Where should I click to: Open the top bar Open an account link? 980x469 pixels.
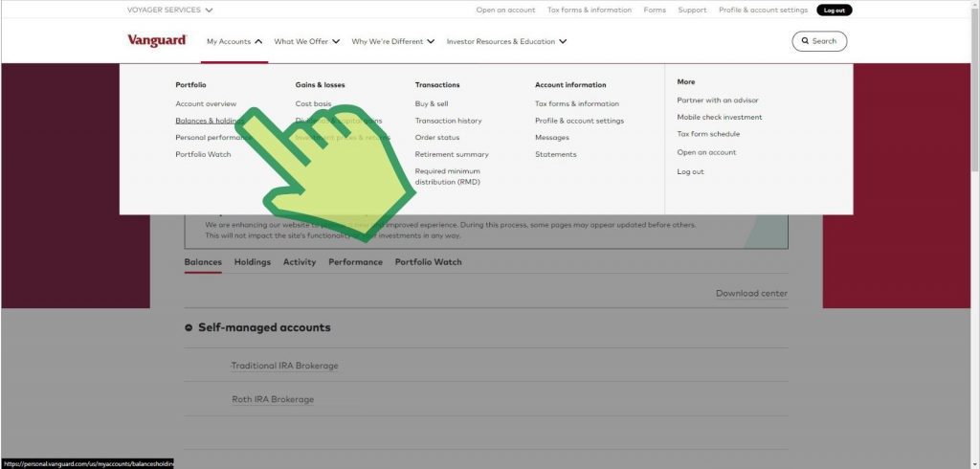[x=505, y=10]
